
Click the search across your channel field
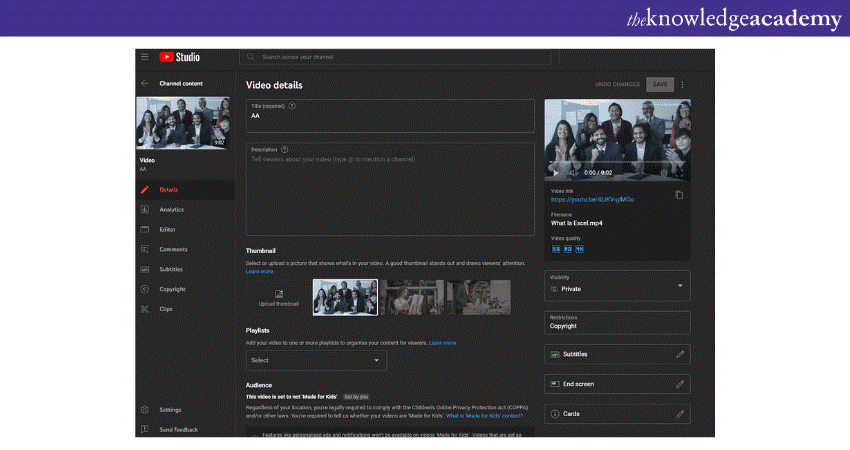click(395, 58)
